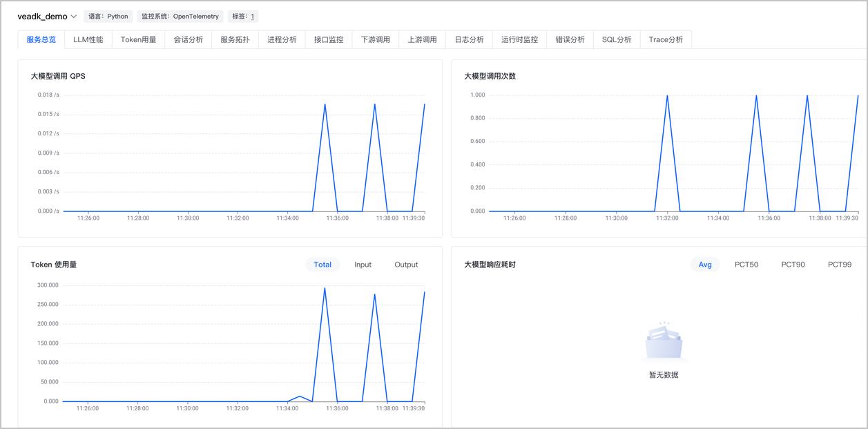The width and height of the screenshot is (868, 429).
Task: Select Avg for 大模型响应耗时
Action: click(x=705, y=265)
